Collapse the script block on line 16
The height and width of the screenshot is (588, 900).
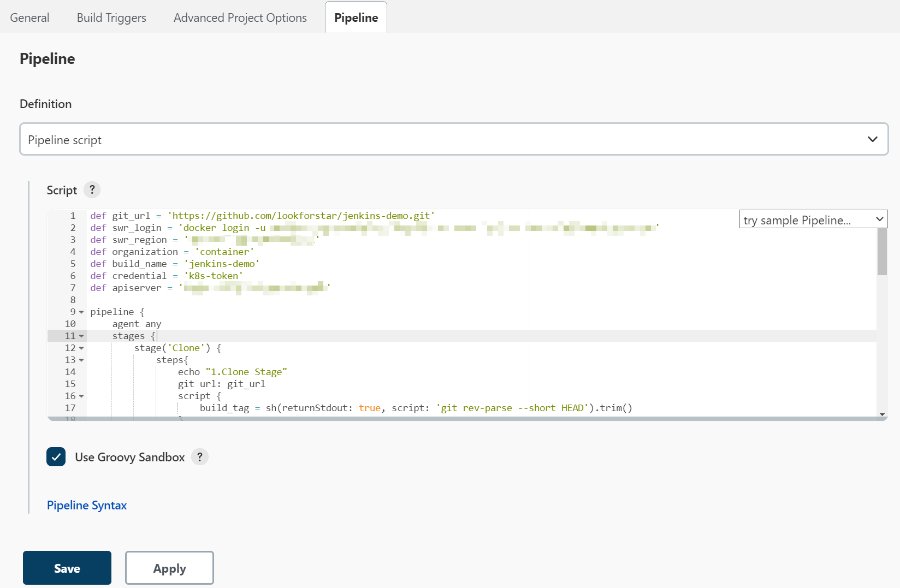[x=81, y=396]
